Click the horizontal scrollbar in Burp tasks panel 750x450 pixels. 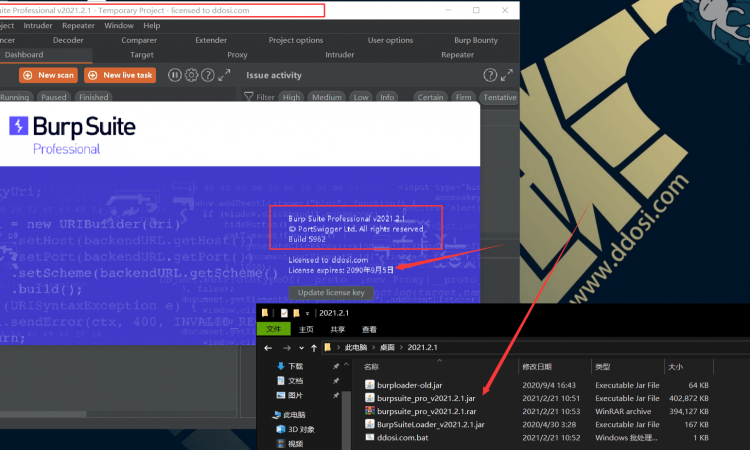pos(43,414)
